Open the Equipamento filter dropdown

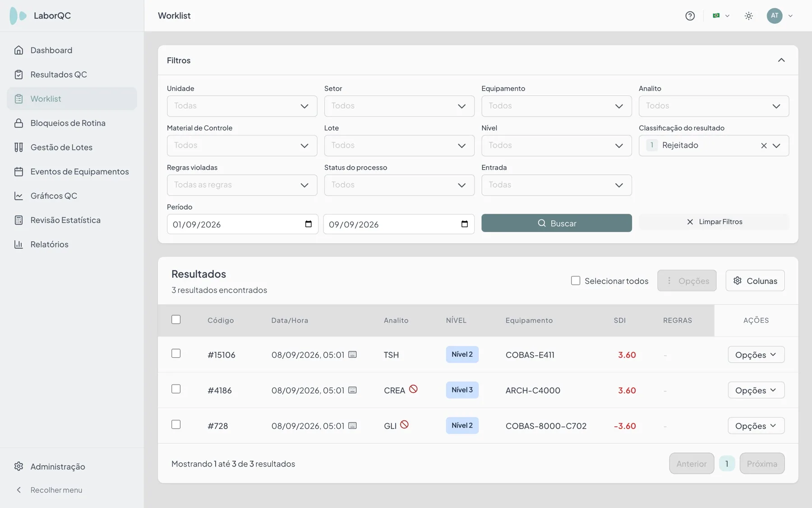556,106
